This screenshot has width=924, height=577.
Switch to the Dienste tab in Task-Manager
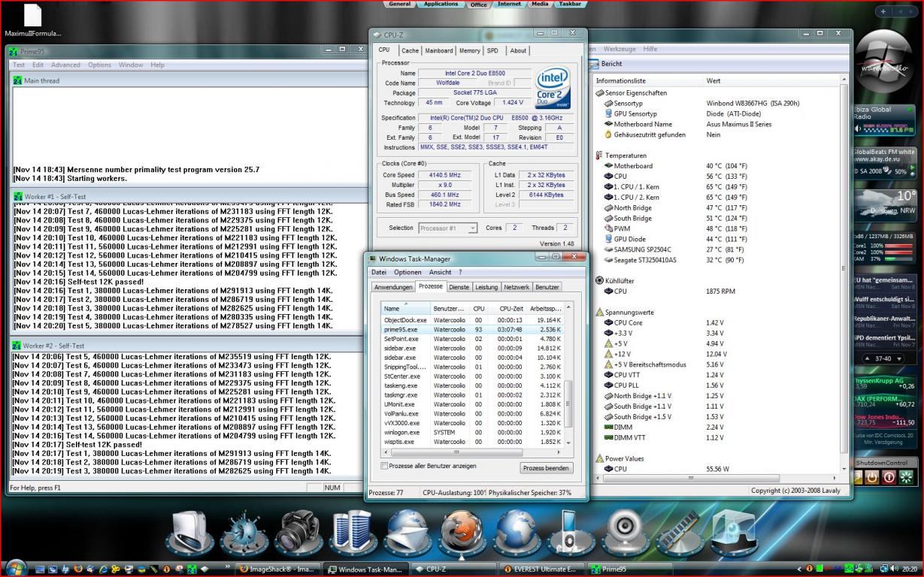click(x=459, y=287)
